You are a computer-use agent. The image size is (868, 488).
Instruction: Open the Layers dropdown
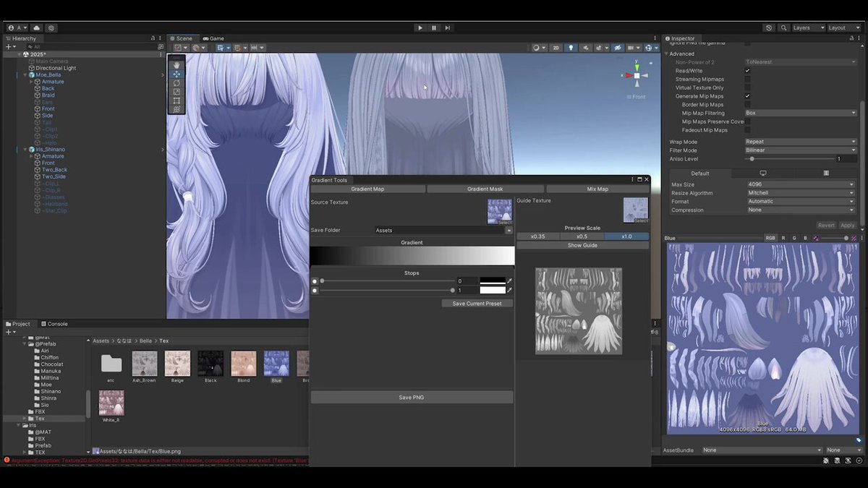pyautogui.click(x=807, y=27)
